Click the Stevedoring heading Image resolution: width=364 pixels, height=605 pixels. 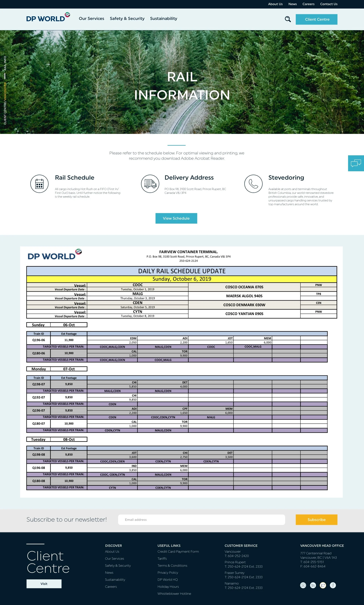[x=286, y=178]
